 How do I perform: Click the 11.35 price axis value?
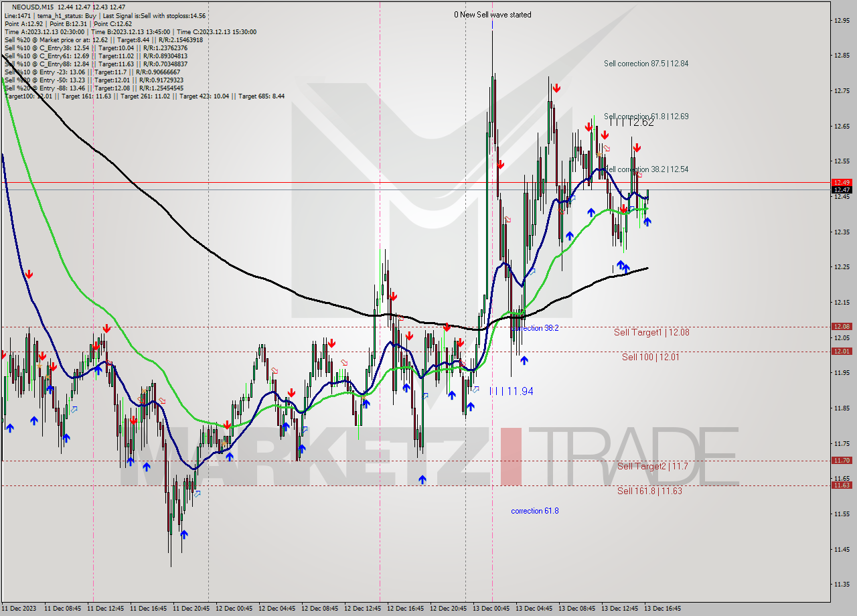[842, 584]
